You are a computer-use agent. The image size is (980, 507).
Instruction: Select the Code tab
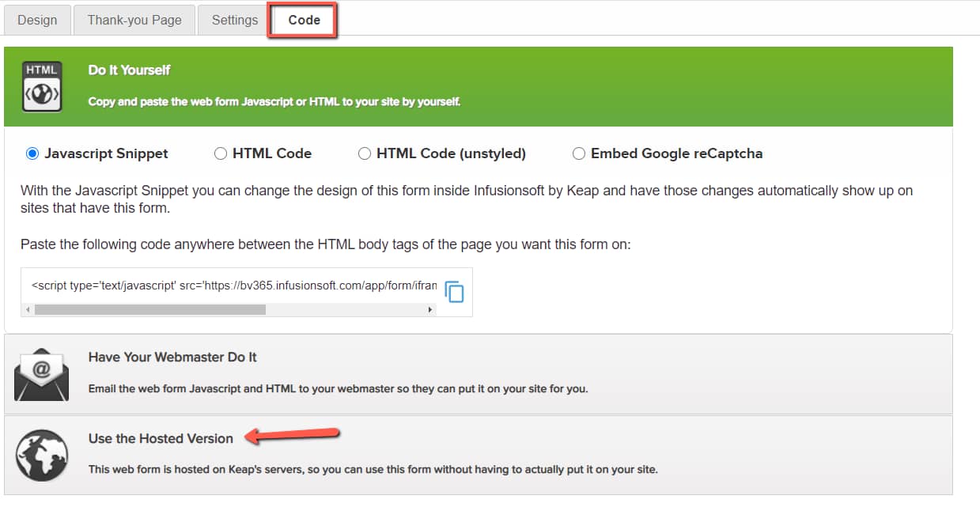(x=305, y=20)
